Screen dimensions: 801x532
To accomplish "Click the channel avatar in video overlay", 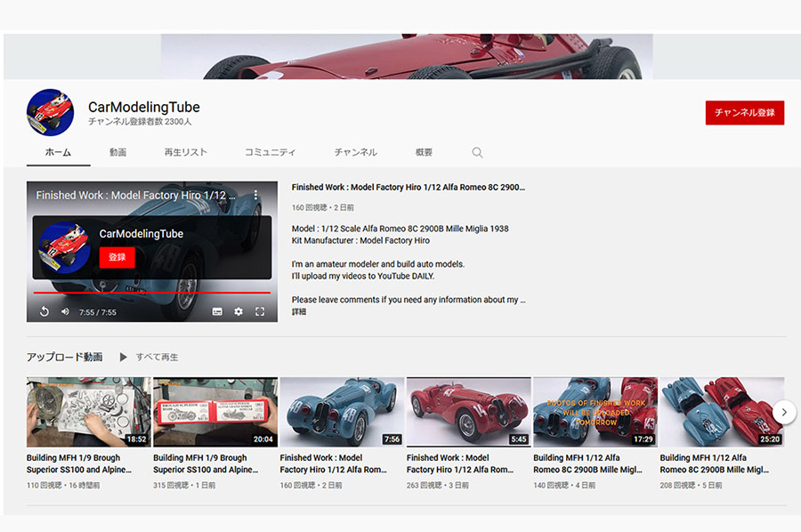I will tap(65, 248).
